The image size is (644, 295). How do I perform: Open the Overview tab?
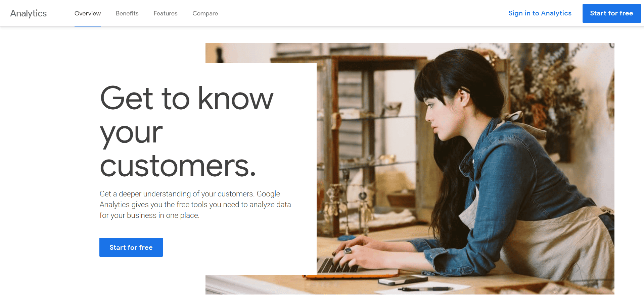coord(88,13)
